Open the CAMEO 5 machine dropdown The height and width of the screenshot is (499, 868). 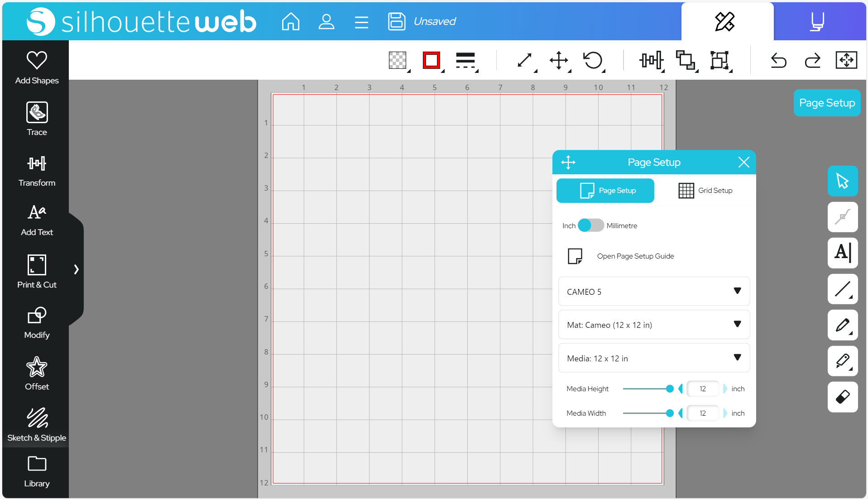click(654, 291)
